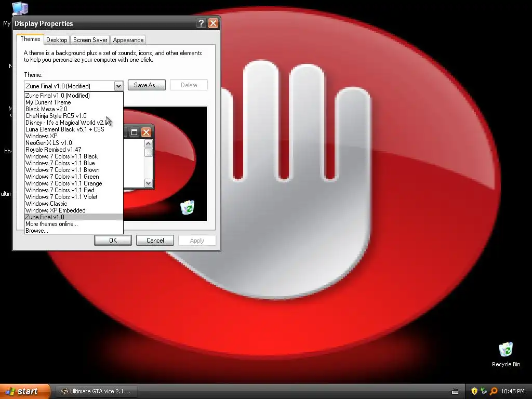This screenshot has height=399, width=532.
Task: Click the Safely Remove Hardware tray icon
Action: (484, 391)
